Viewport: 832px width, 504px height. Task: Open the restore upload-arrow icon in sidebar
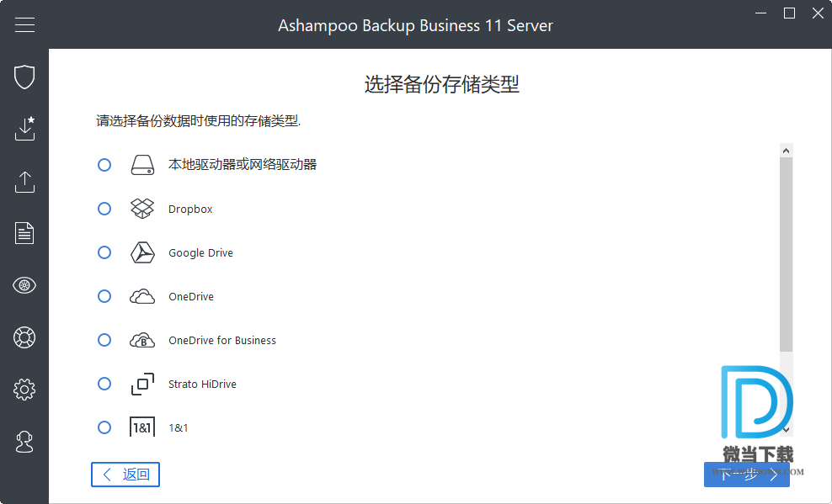pyautogui.click(x=24, y=182)
